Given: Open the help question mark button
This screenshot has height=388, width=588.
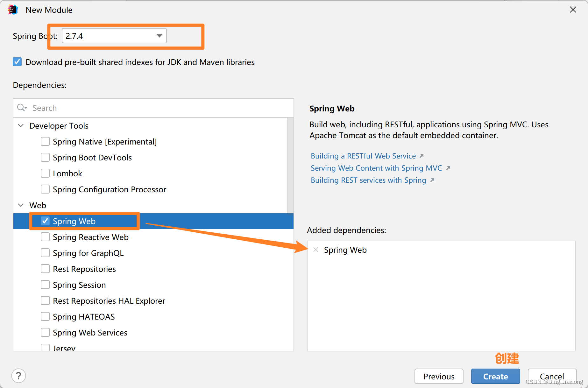Looking at the screenshot, I should [19, 376].
